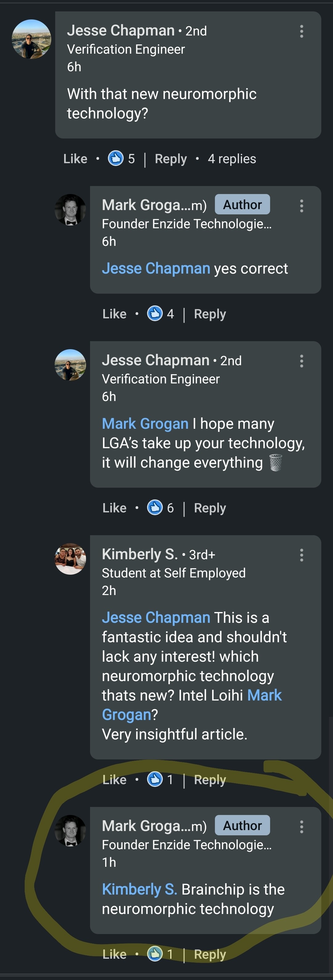The width and height of the screenshot is (333, 980).
Task: Like Kimberly S.'s Intel Loihi comment
Action: tap(114, 779)
